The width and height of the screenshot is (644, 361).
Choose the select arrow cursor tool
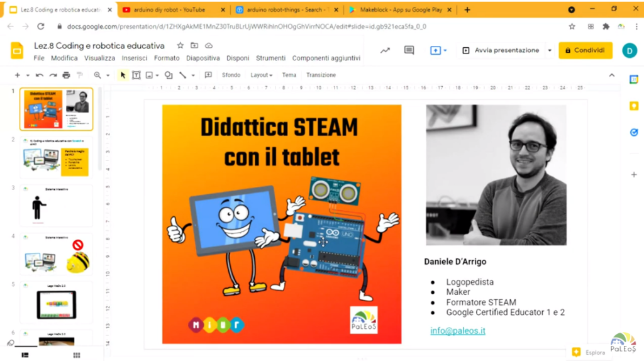123,75
